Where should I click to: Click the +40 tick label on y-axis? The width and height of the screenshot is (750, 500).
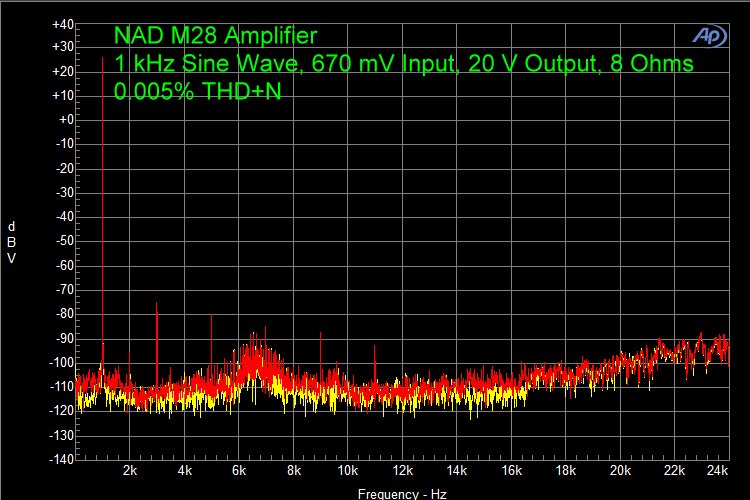pyautogui.click(x=61, y=23)
